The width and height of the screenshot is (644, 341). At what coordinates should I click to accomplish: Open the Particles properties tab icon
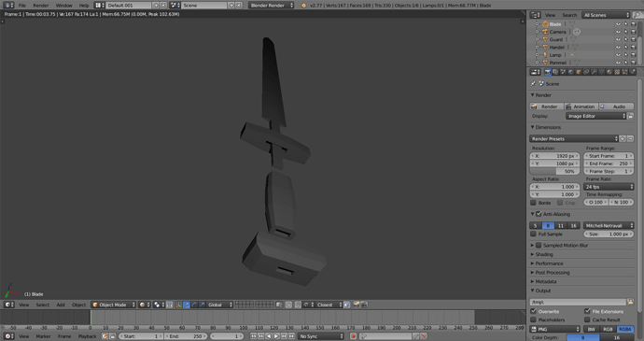point(624,72)
